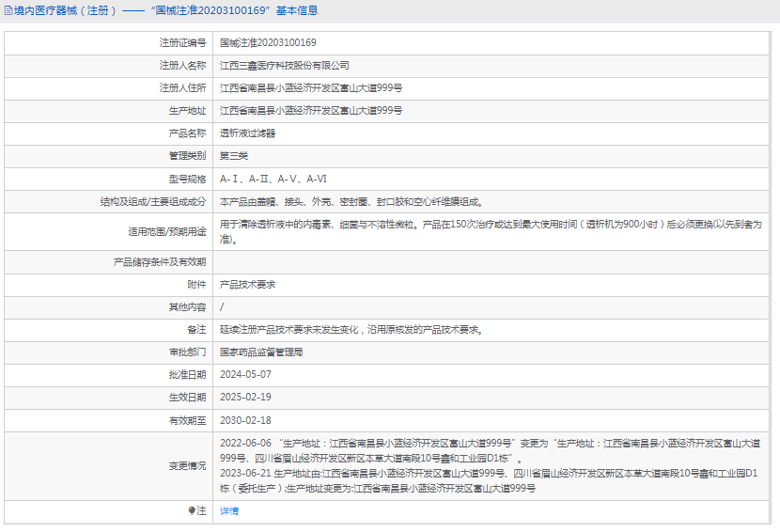This screenshot has height=532, width=780.
Task: Click the 管理类别 row label
Action: tap(188, 156)
